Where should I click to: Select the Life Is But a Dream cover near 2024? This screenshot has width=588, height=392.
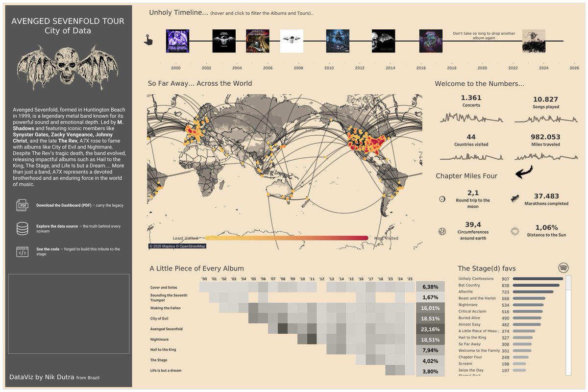(x=534, y=41)
